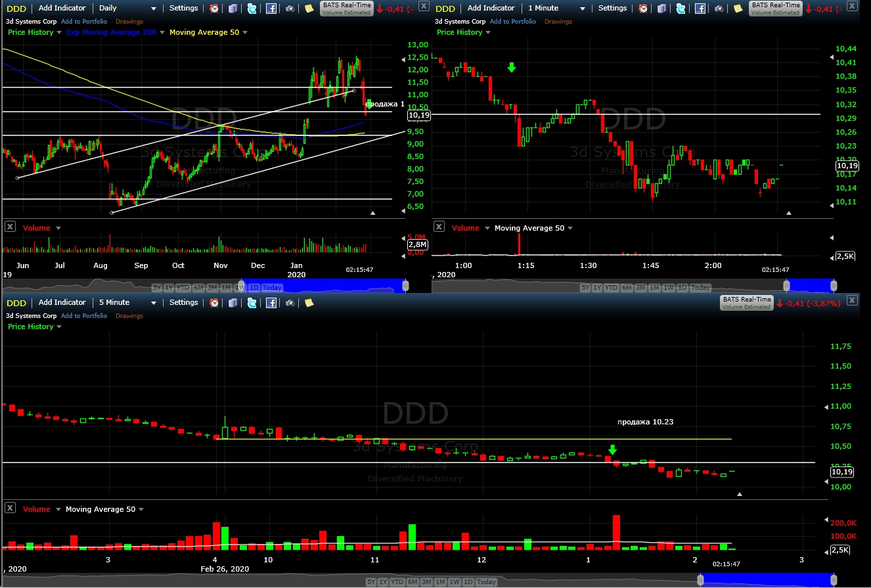Select the 6M range on the 1 Minute chart
871x588 pixels.
tap(627, 288)
